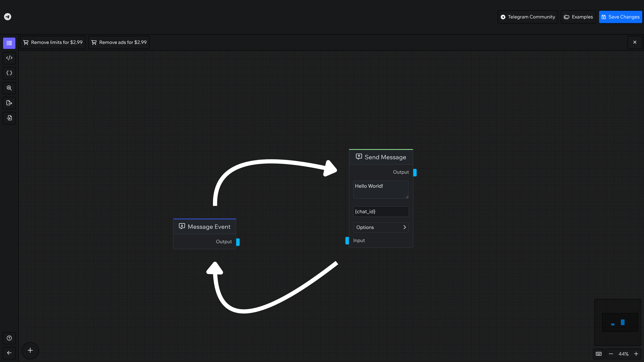Close the promo bar with the X
Viewport: 644px width, 362px height.
[x=635, y=42]
